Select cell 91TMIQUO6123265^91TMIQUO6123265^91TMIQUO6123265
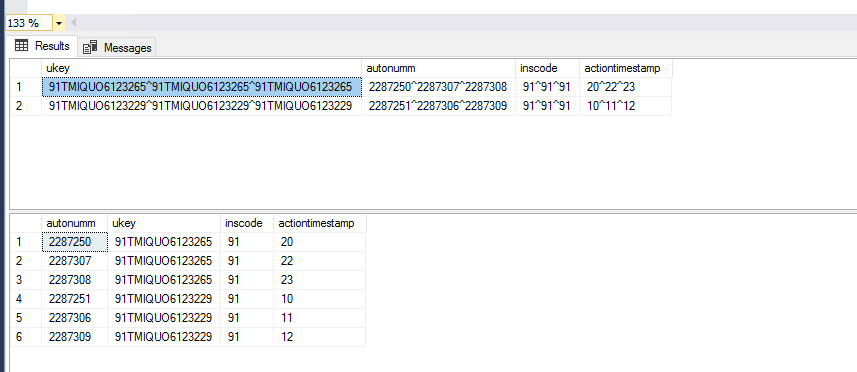This screenshot has width=857, height=372. (201, 87)
